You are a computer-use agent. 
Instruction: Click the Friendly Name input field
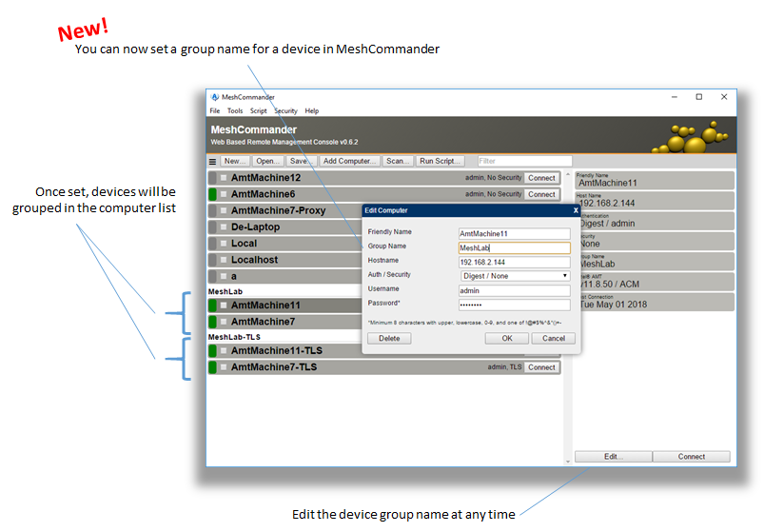(x=515, y=234)
